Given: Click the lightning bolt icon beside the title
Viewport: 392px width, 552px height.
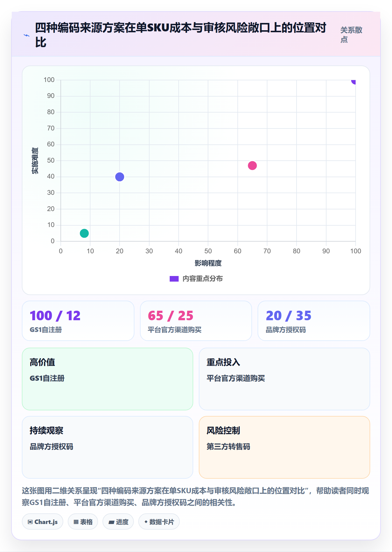Looking at the screenshot, I should click(x=27, y=36).
